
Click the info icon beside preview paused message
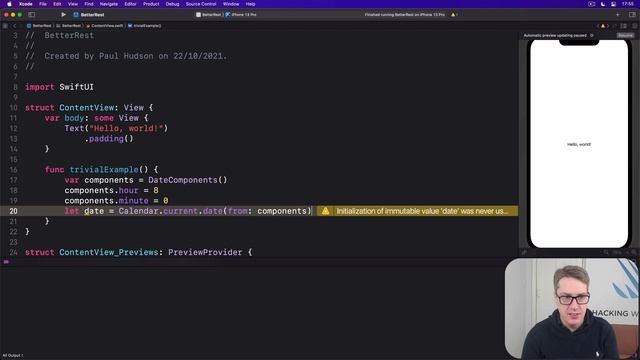[x=592, y=36]
